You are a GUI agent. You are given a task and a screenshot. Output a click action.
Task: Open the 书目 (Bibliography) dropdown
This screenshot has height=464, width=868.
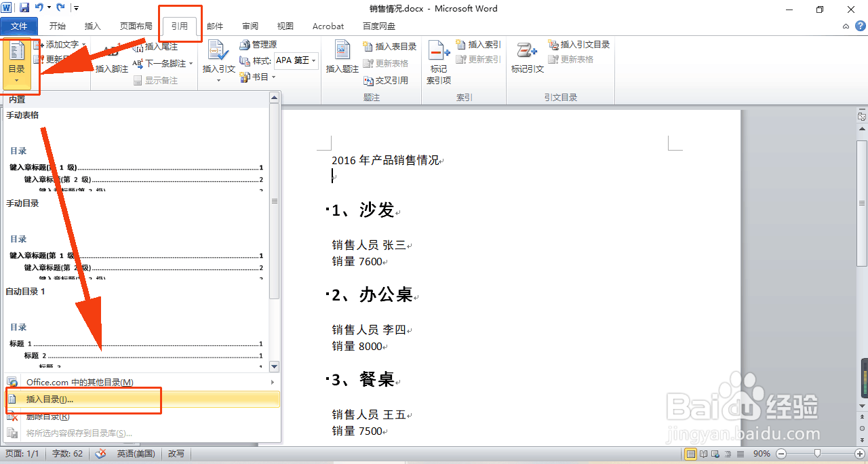[x=258, y=77]
